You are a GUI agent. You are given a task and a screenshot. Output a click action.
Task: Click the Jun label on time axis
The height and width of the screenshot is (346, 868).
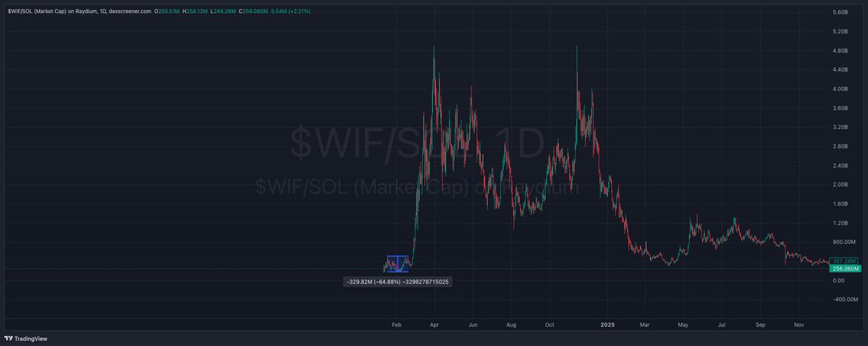coord(473,325)
